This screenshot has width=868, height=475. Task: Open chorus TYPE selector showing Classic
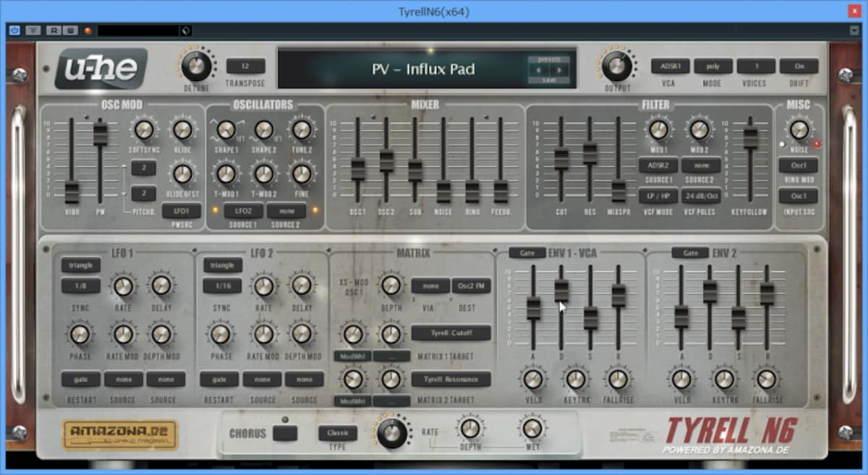[x=338, y=433]
